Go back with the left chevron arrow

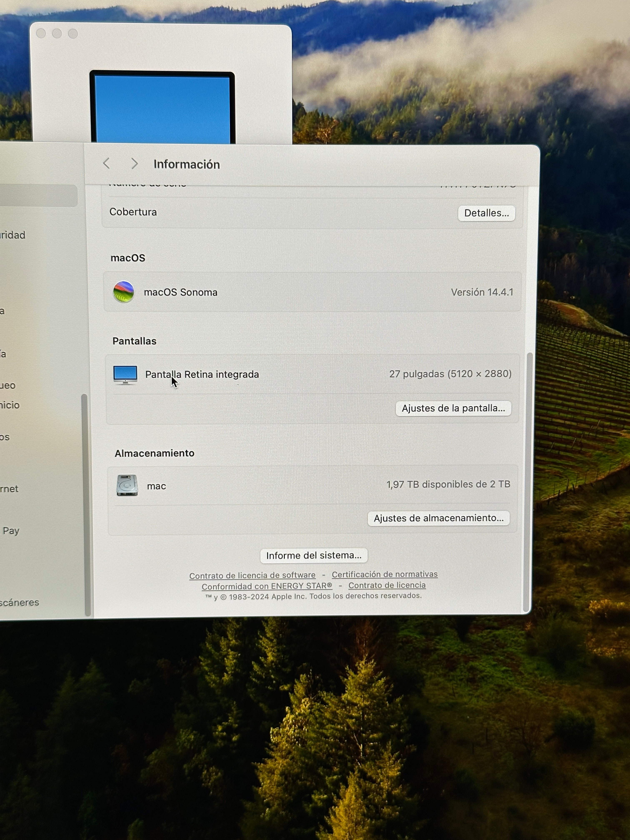click(107, 163)
